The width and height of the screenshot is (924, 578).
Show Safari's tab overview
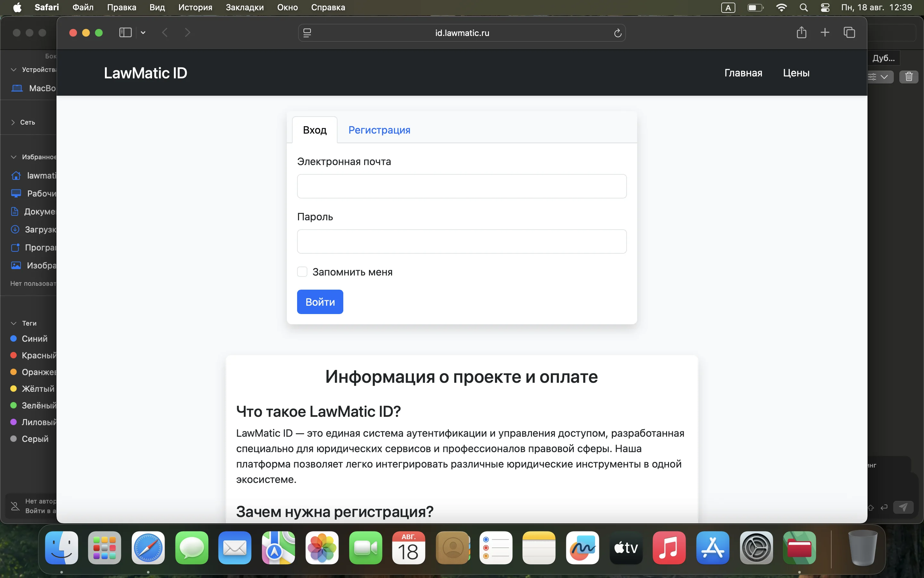(849, 32)
